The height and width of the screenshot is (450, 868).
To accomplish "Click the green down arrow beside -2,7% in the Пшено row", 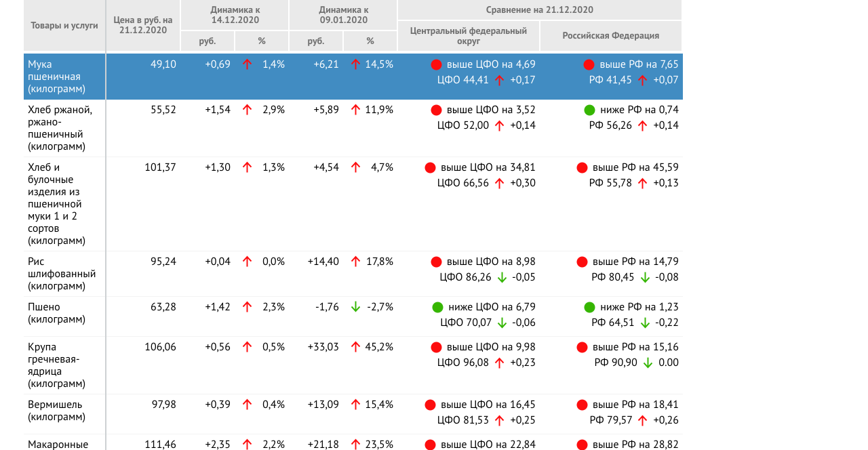I will point(355,307).
